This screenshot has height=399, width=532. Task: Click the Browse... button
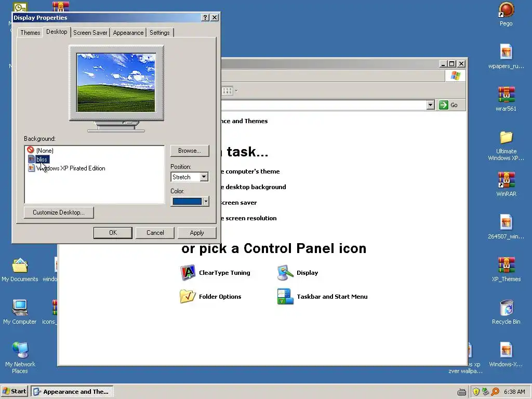189,151
